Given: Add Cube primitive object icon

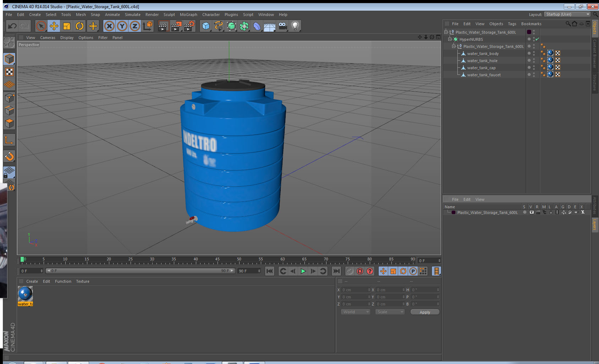Looking at the screenshot, I should point(206,26).
